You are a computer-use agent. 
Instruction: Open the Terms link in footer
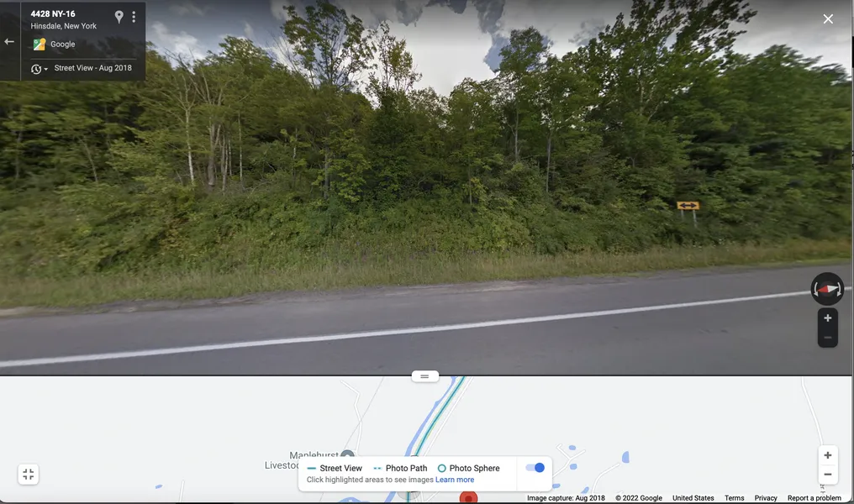[x=734, y=498]
